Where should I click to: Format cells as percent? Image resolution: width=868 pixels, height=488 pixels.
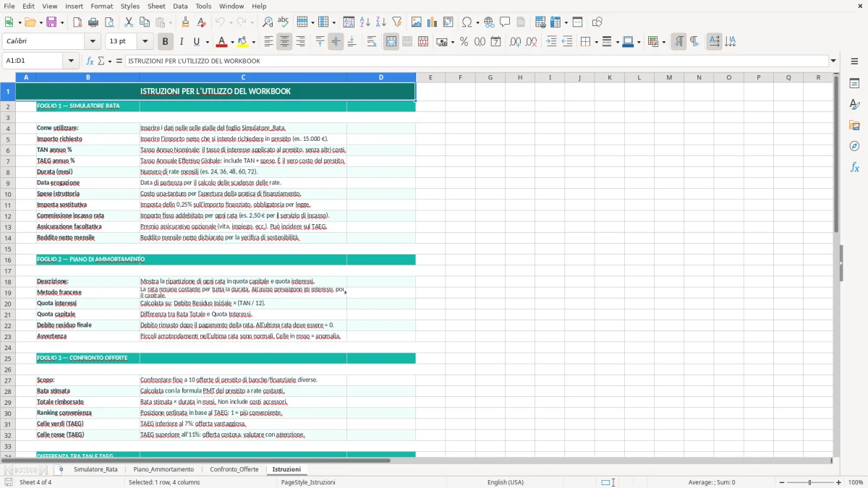click(x=464, y=42)
